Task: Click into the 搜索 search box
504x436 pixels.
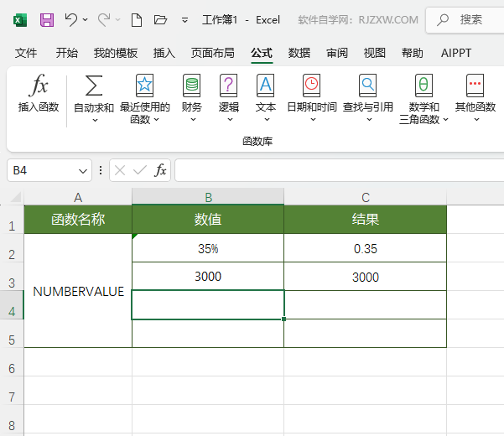Action: (x=466, y=20)
